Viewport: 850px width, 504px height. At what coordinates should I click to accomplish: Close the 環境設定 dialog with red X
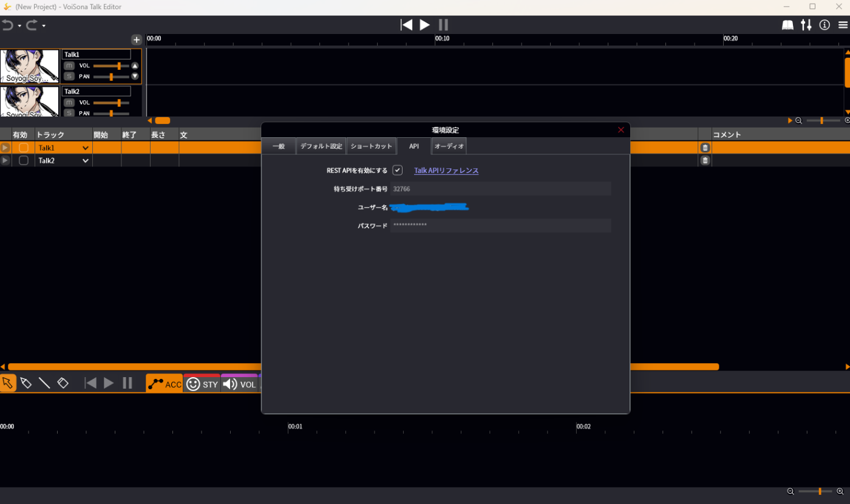(x=620, y=130)
